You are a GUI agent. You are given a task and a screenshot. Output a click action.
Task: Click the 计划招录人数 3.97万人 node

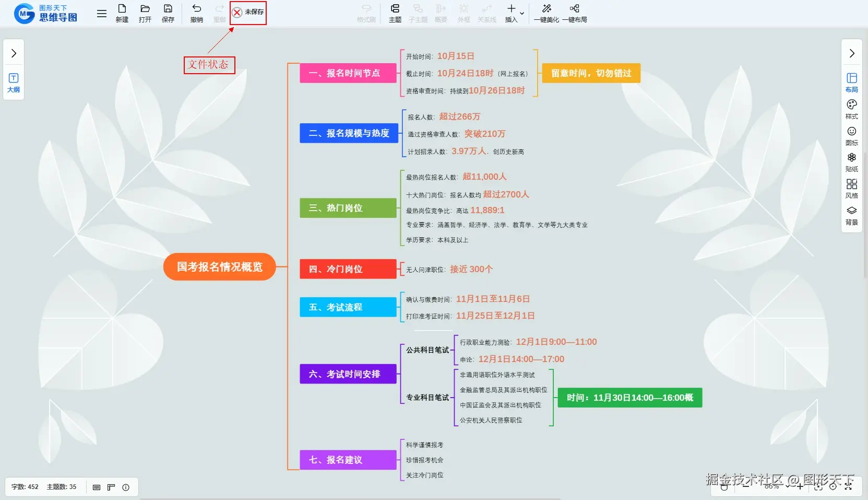coord(466,151)
